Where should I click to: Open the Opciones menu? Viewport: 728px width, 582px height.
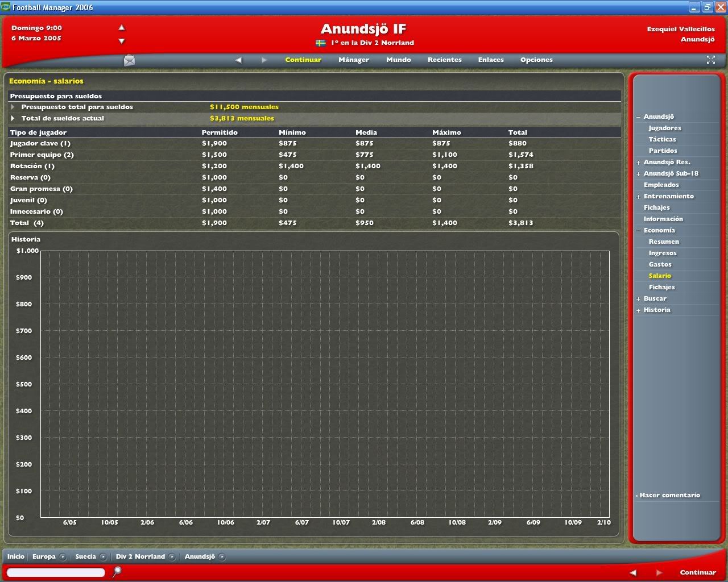coord(536,60)
